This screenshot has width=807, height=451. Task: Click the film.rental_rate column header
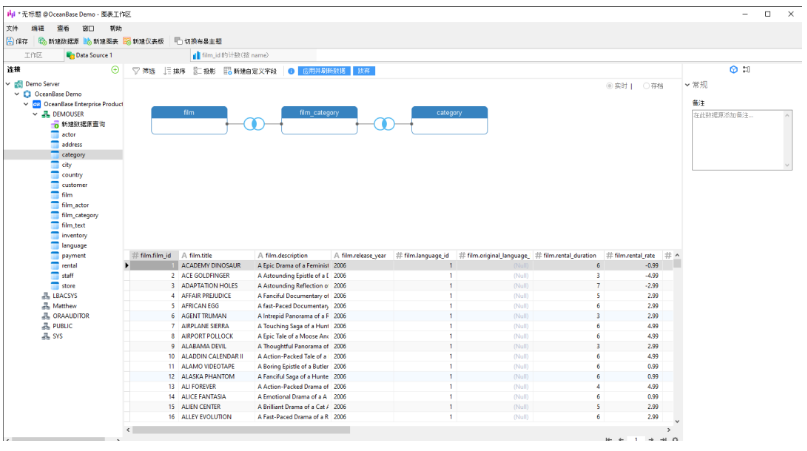pyautogui.click(x=633, y=255)
